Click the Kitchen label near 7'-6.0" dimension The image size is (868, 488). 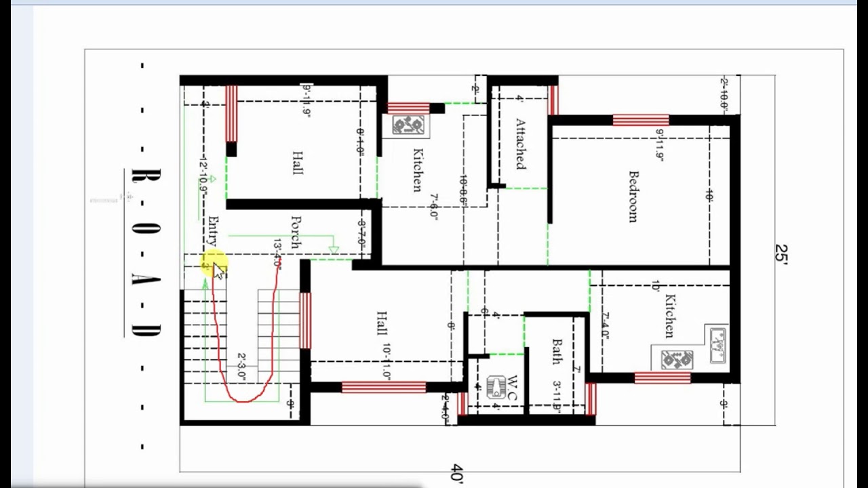416,170
